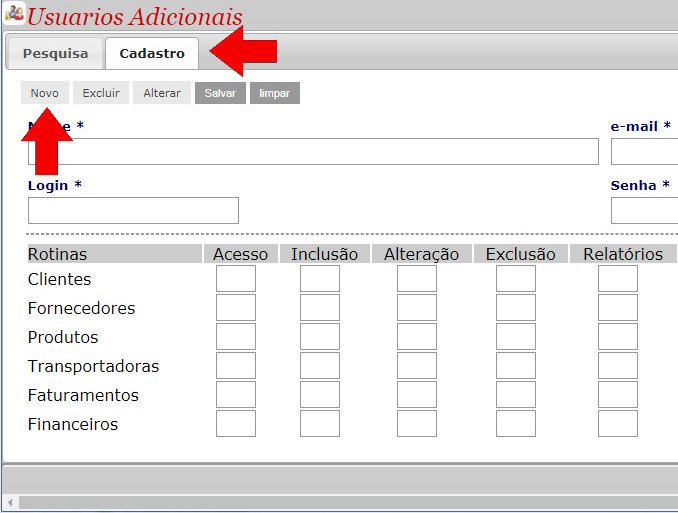Toggle Acesso for Financeiros
Viewport: 678px width, 513px height.
coord(236,424)
